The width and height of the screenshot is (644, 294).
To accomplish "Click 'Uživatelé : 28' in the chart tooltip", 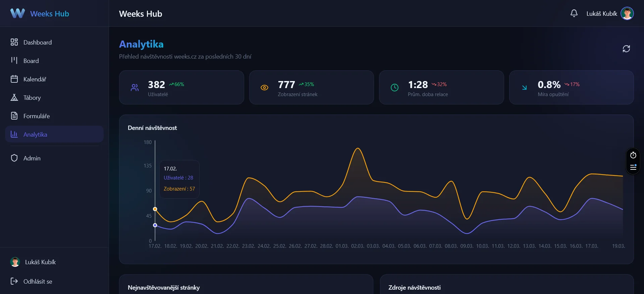I will click(x=178, y=178).
